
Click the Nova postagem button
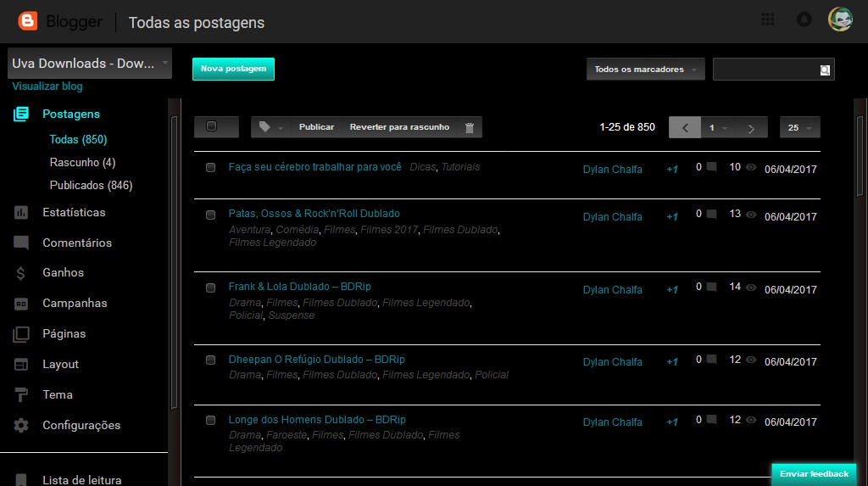click(233, 69)
